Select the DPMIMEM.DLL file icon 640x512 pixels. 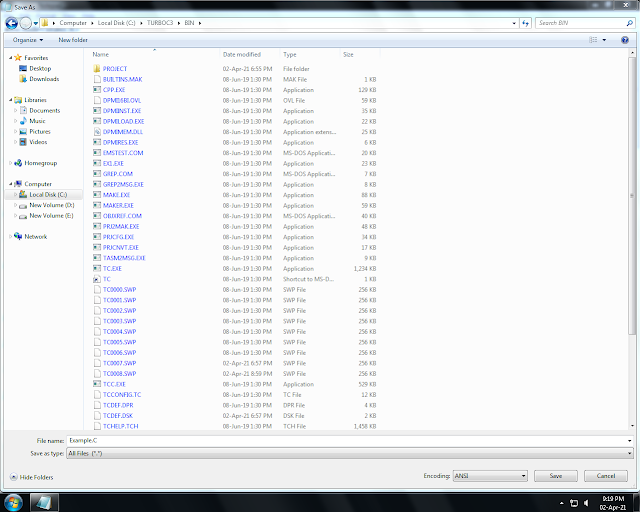pos(97,132)
